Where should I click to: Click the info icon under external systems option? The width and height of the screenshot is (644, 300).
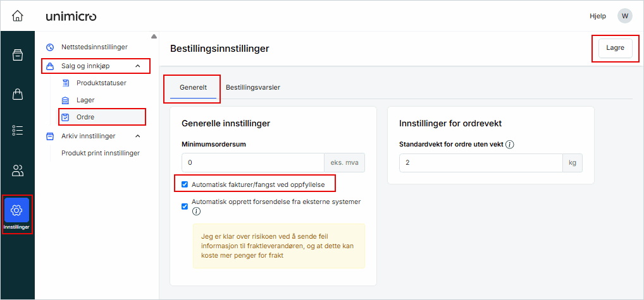click(x=196, y=212)
